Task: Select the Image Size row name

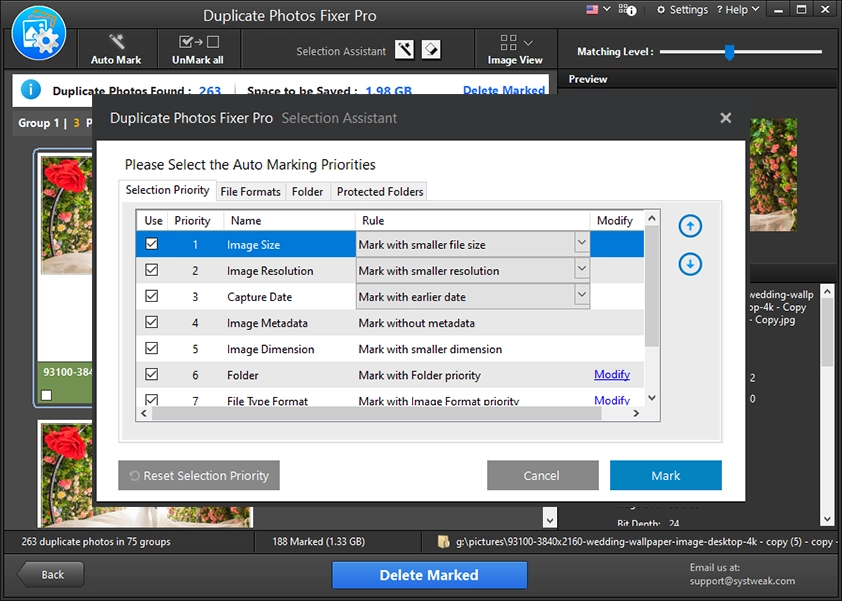Action: point(253,245)
